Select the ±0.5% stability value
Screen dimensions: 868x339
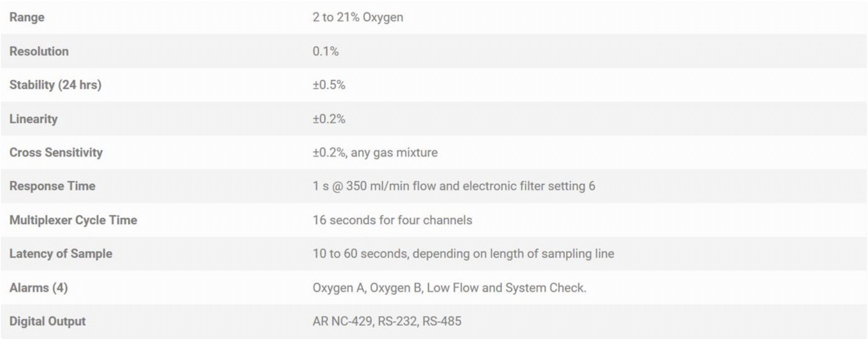click(x=329, y=85)
